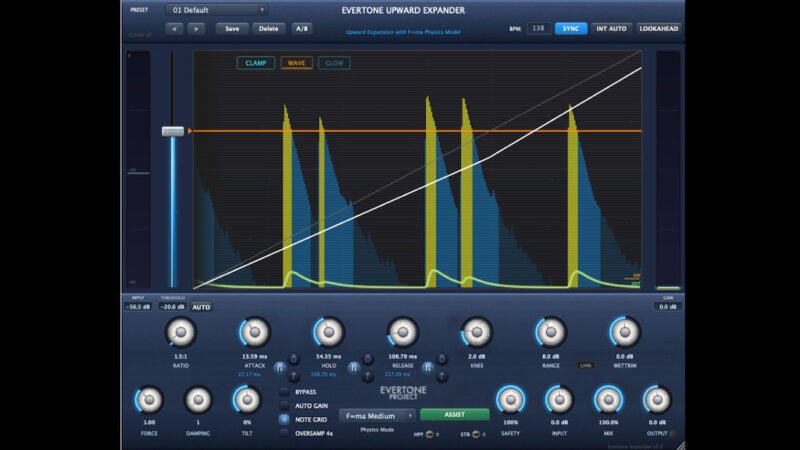Click the Safety knob
Screen dimensions: 800x450
[x=510, y=400]
